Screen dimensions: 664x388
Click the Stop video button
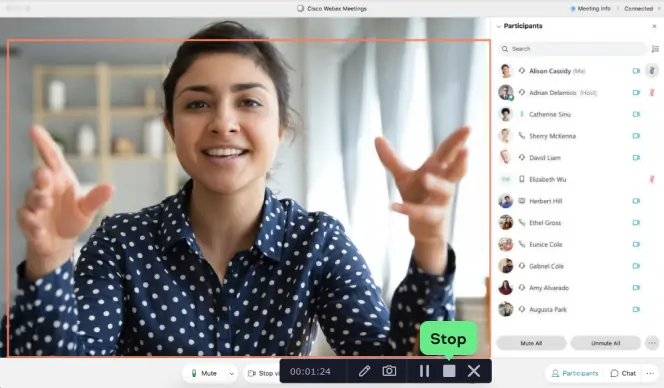[263, 373]
